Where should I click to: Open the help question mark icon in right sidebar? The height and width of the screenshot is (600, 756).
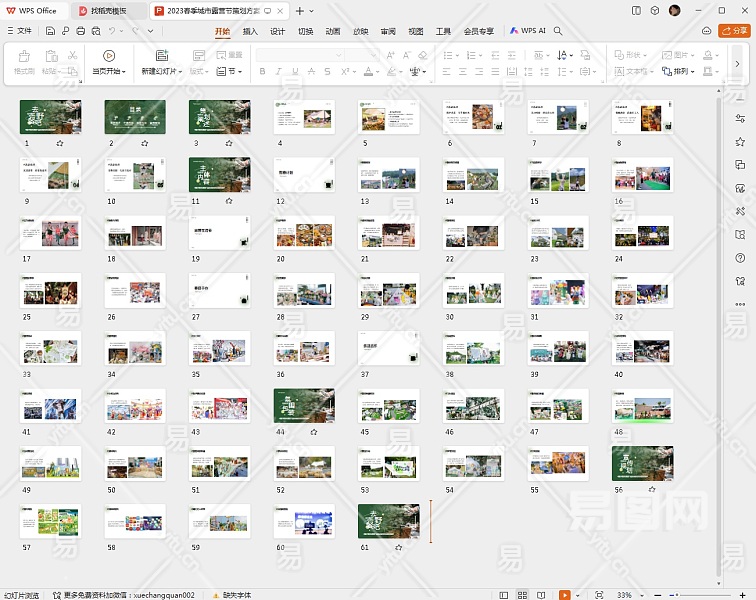[x=740, y=258]
